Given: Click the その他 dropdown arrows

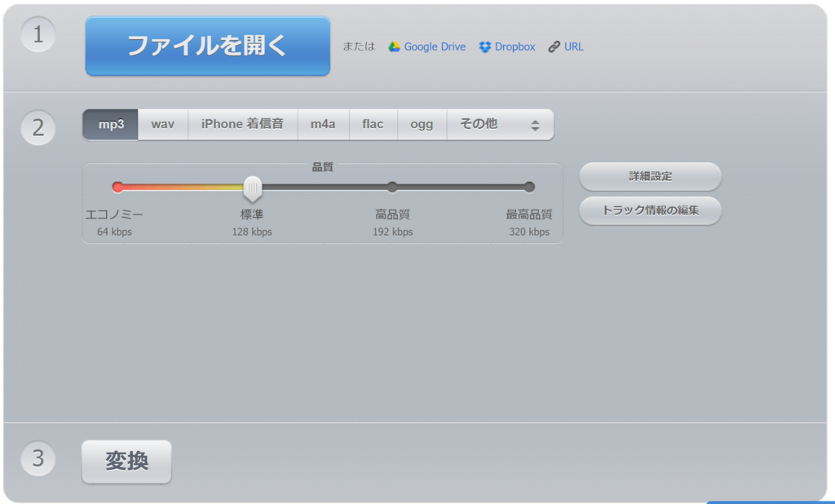Looking at the screenshot, I should click(x=535, y=126).
